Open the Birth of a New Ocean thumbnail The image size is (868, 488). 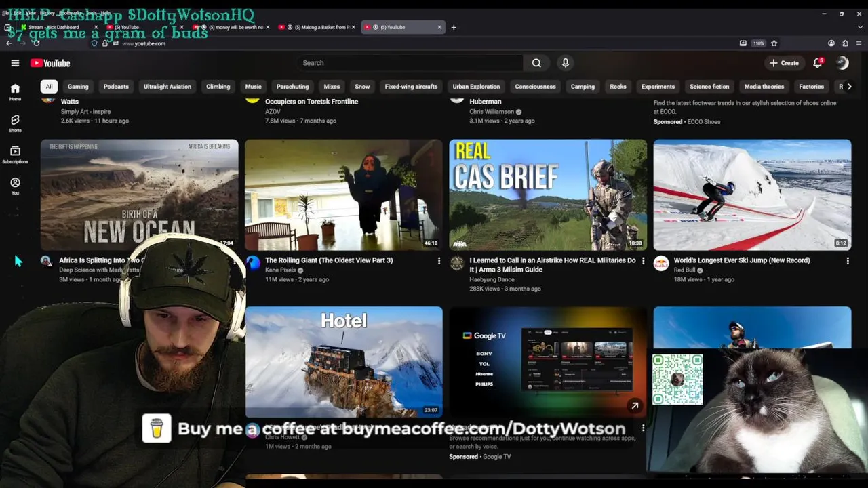(140, 195)
